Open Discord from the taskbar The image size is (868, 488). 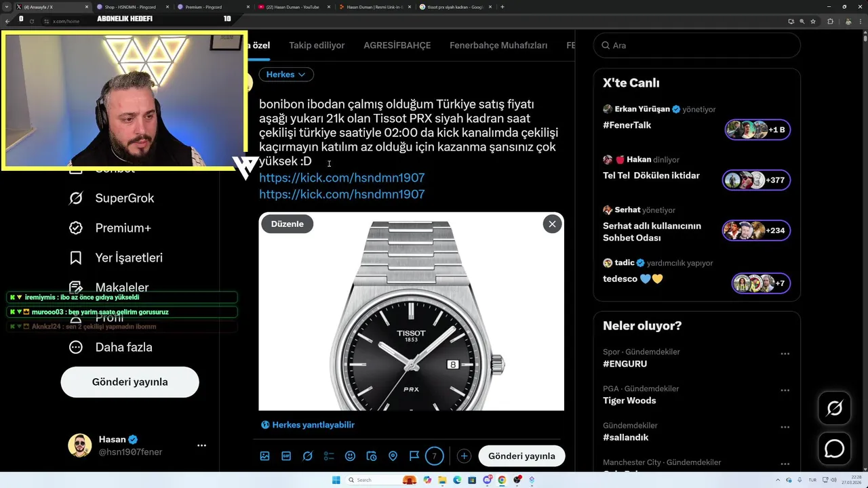coord(487,480)
